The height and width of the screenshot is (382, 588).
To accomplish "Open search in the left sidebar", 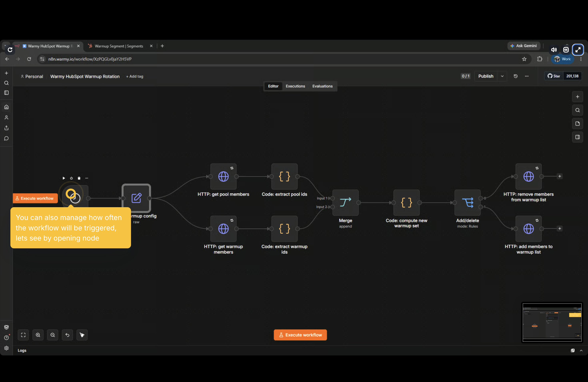I will click(6, 83).
